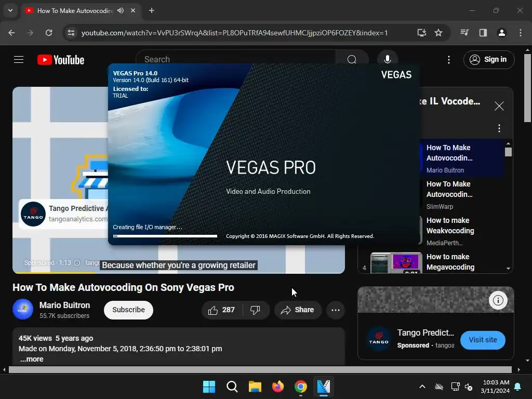The height and width of the screenshot is (399, 532).
Task: Go to the YouTube home logo
Action: (x=61, y=60)
